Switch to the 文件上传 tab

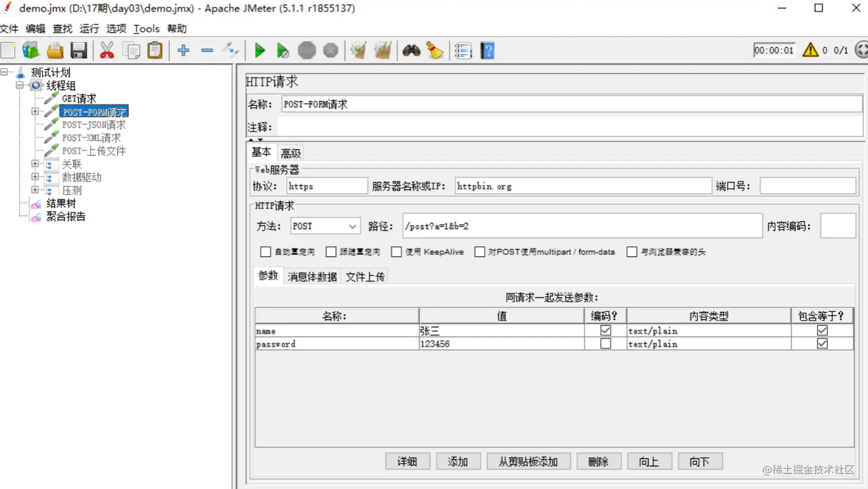(365, 277)
